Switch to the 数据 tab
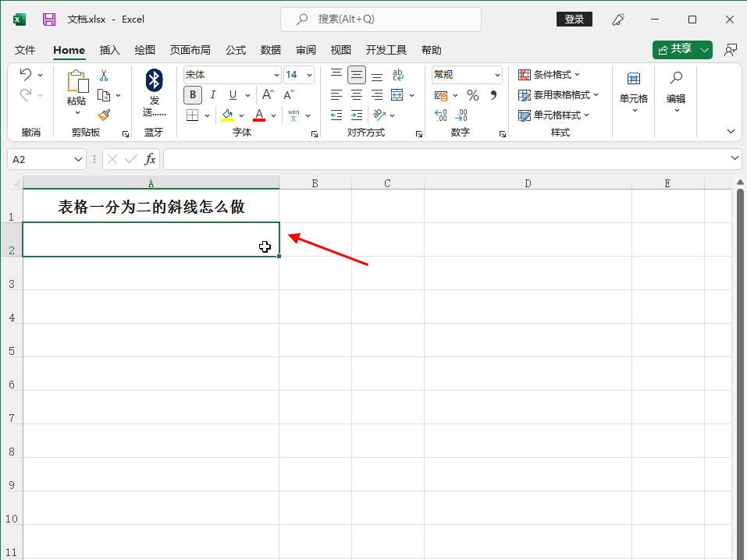 271,50
